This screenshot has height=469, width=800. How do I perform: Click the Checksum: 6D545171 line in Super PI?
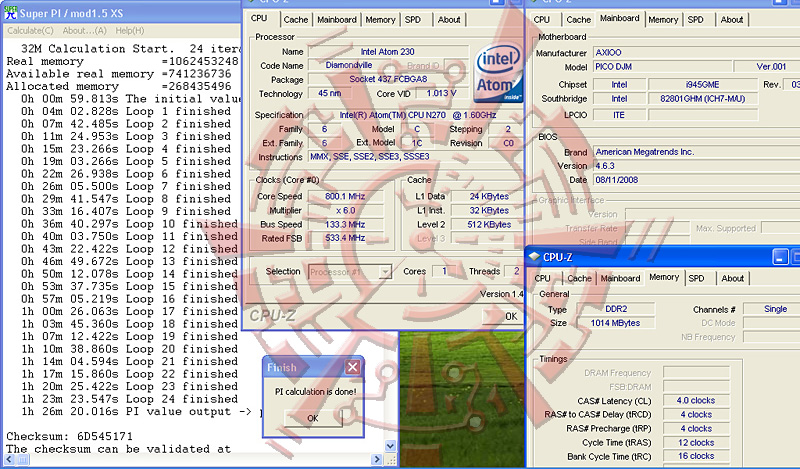pos(69,436)
